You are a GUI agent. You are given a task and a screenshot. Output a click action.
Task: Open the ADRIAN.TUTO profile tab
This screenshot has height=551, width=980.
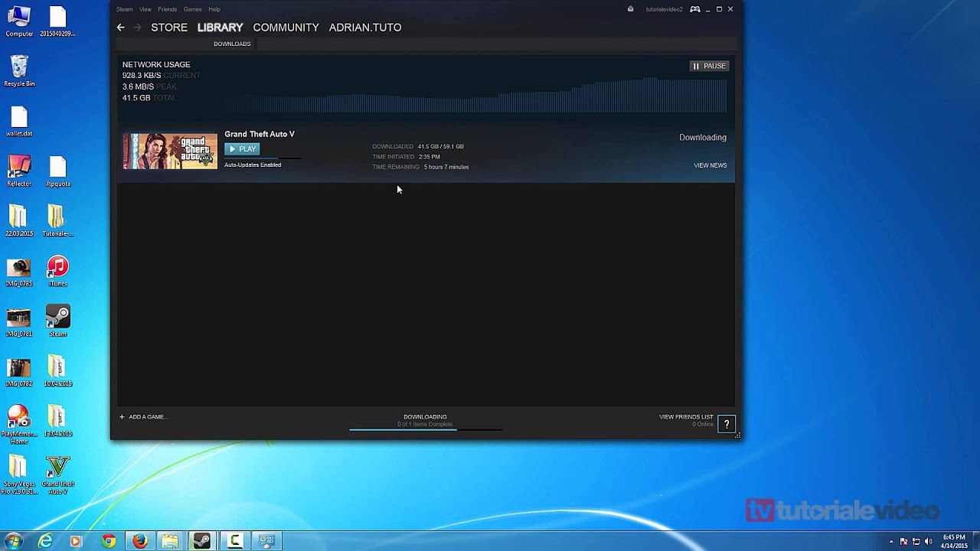[x=365, y=28]
